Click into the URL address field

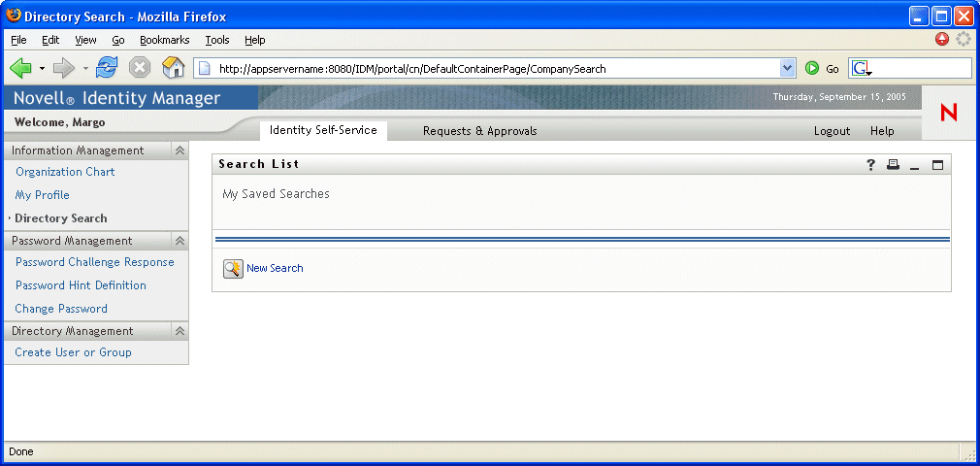pyautogui.click(x=497, y=69)
